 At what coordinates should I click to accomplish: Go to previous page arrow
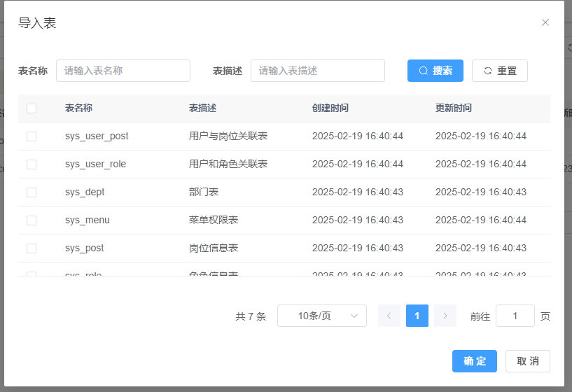coord(389,316)
